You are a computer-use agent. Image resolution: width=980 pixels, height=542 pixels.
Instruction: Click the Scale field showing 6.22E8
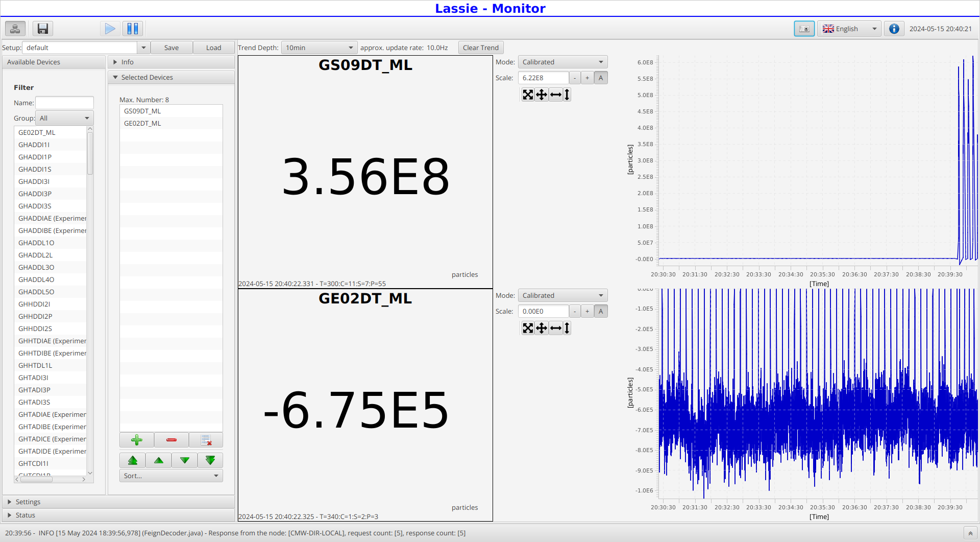(543, 78)
